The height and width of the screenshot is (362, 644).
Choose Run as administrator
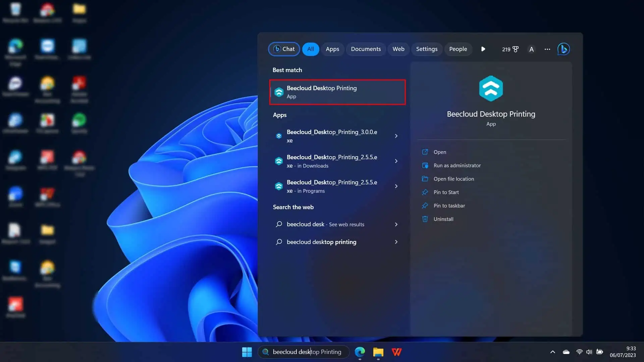(x=457, y=165)
